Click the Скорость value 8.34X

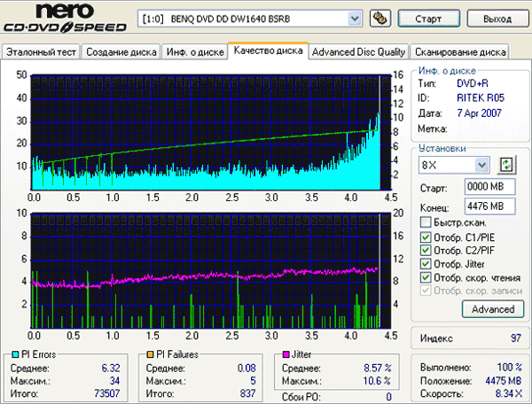coord(509,393)
